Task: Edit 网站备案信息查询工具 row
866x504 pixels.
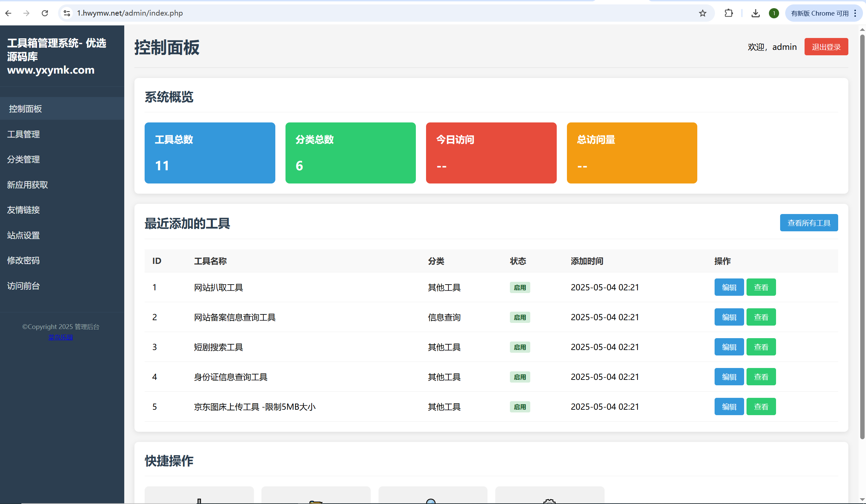Action: [x=729, y=317]
